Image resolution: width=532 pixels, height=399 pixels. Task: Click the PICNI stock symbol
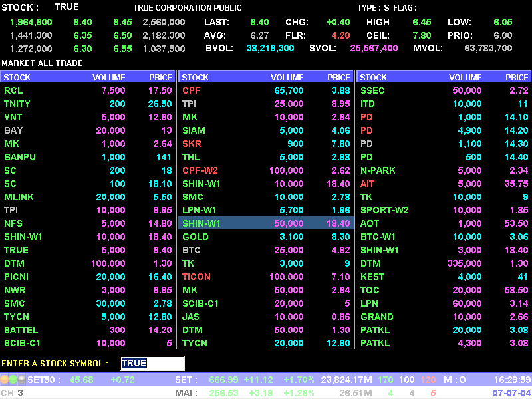[x=16, y=277]
